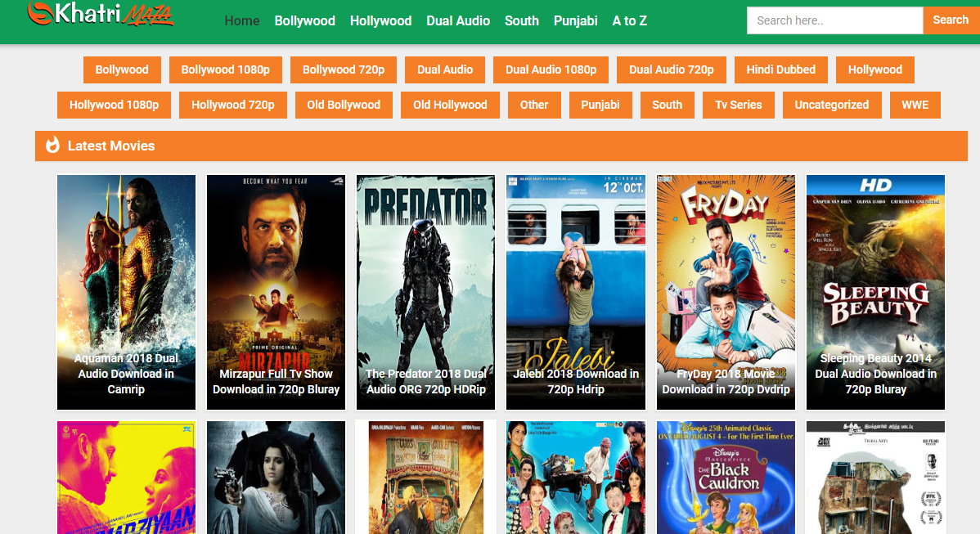Click the Latest Movies heading
Viewport: 980px width, 534px height.
tap(111, 146)
